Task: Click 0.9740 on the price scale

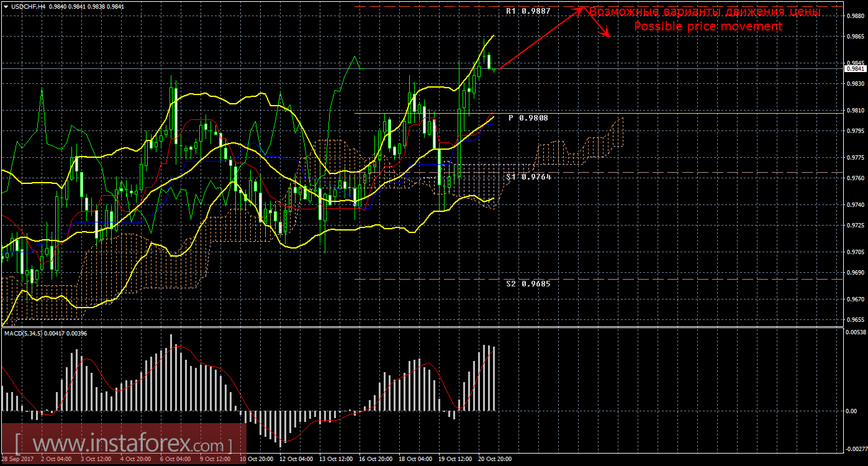Action: pos(855,205)
